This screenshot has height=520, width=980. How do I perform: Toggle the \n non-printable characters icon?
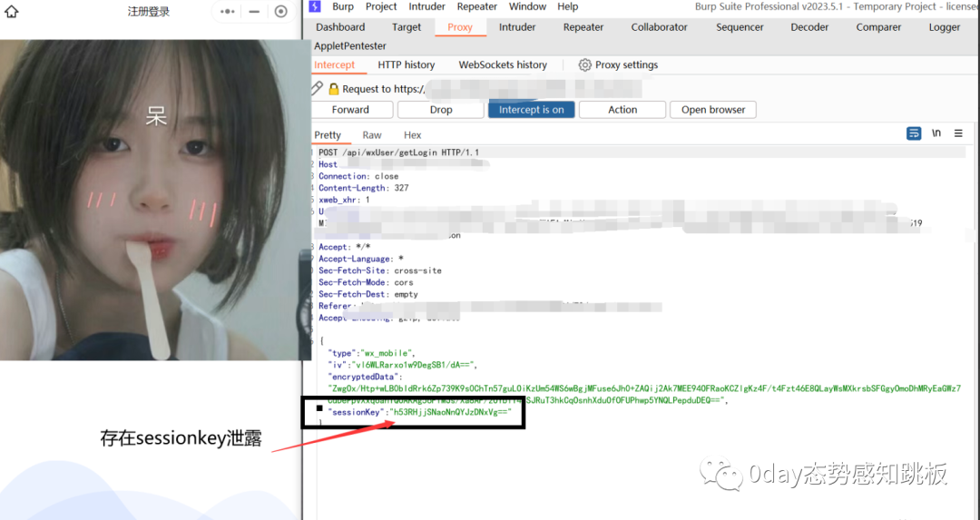click(936, 133)
